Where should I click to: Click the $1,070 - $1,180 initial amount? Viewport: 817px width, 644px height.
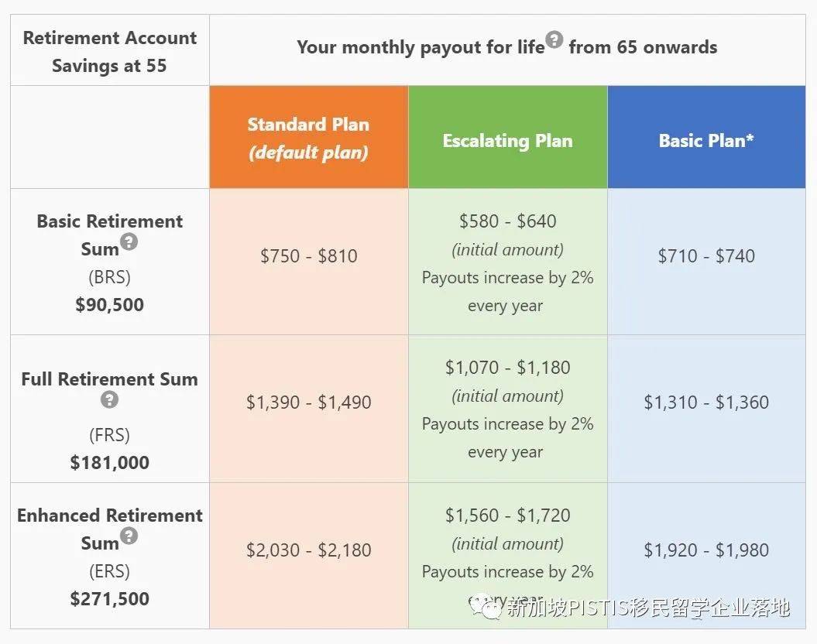507,368
